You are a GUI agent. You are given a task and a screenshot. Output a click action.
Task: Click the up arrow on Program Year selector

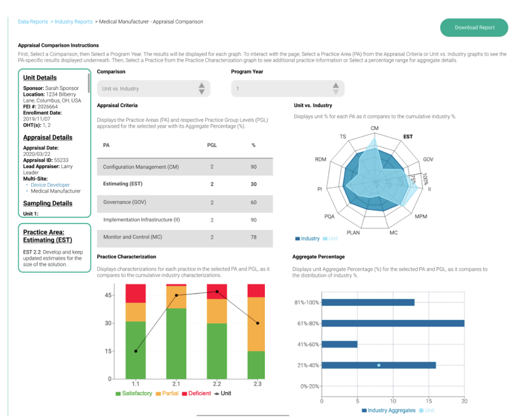[336, 85]
